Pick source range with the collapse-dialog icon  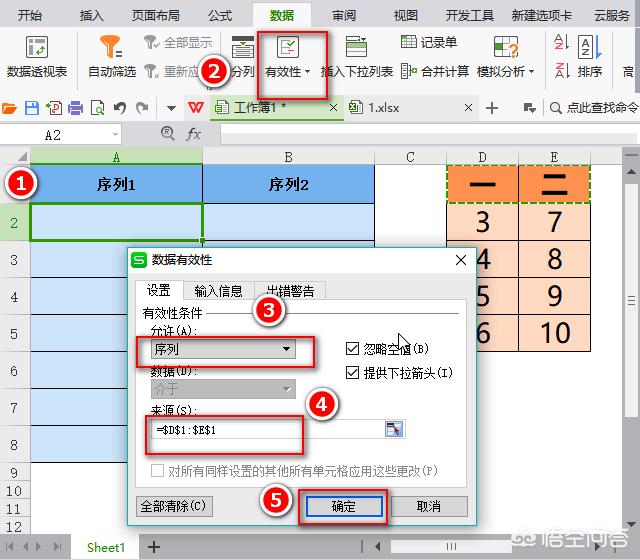click(394, 429)
